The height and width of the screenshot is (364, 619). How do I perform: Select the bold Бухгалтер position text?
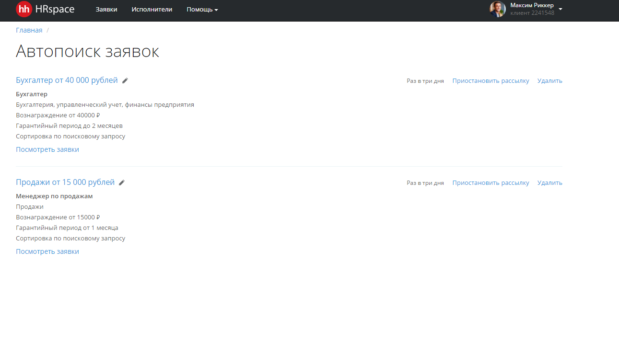point(32,94)
